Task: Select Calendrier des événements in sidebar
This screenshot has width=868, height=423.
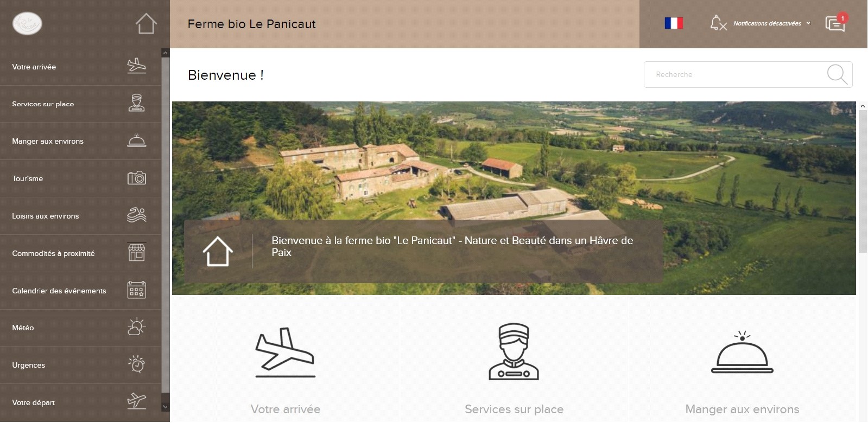Action: (x=80, y=291)
